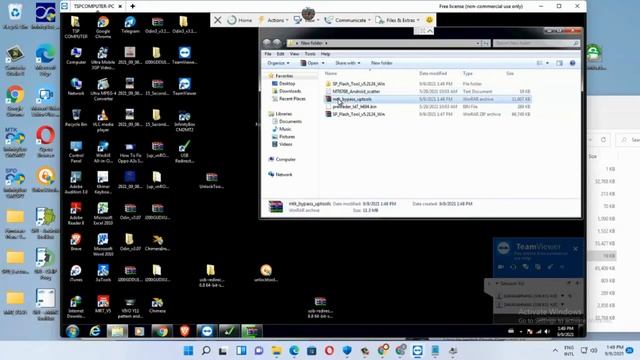Close the TeamViewer side panel notification

click(575, 249)
